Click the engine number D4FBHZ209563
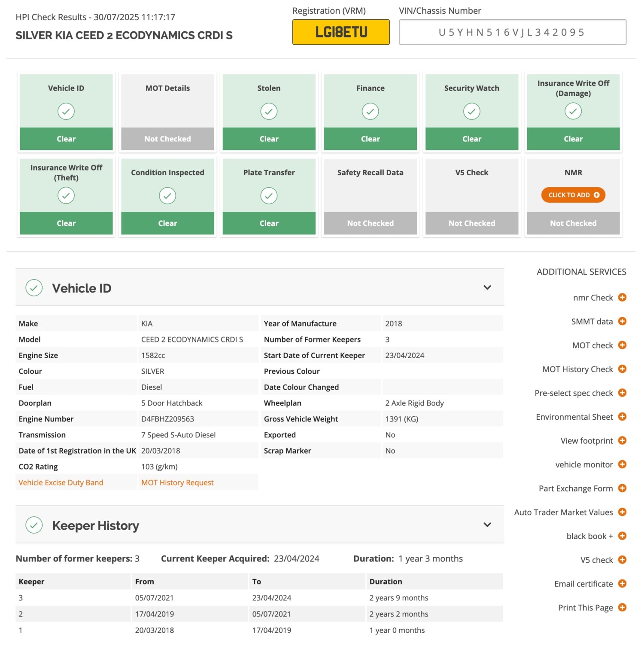The height and width of the screenshot is (650, 644). click(167, 419)
